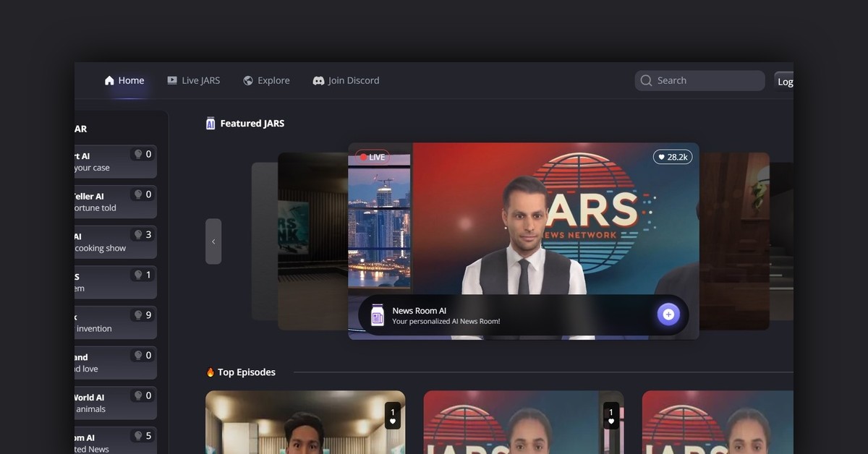Click the Discord logo icon

[318, 81]
